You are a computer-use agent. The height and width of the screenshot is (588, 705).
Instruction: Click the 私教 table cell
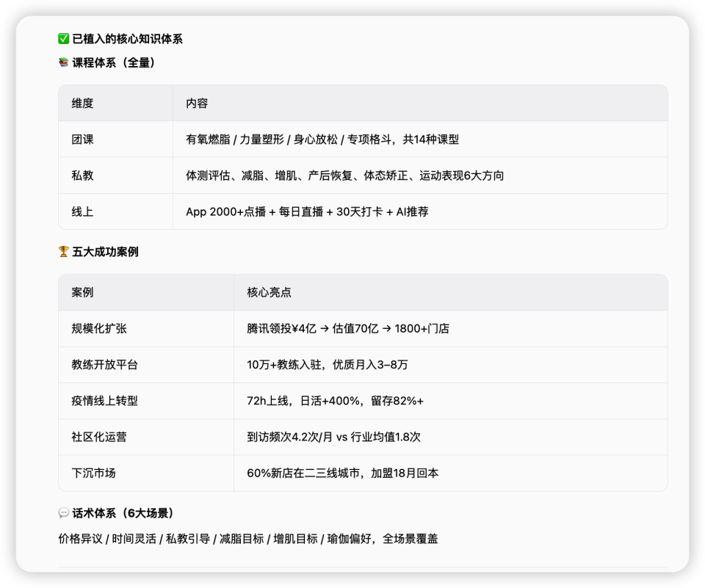point(115,175)
